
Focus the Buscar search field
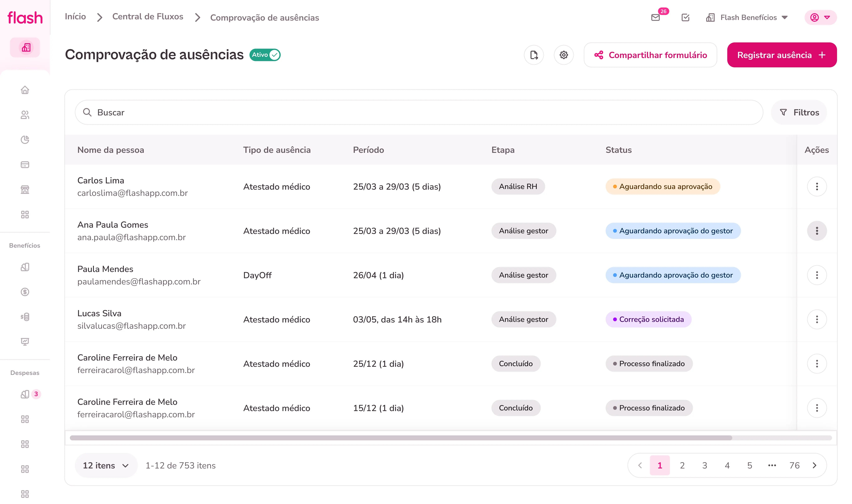pyautogui.click(x=419, y=112)
